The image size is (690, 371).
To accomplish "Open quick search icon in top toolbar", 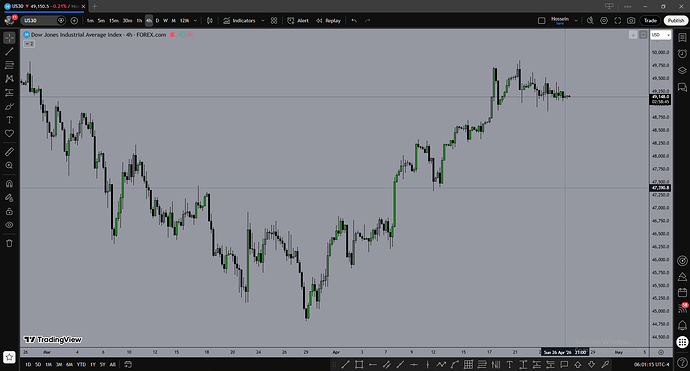I will pos(590,21).
